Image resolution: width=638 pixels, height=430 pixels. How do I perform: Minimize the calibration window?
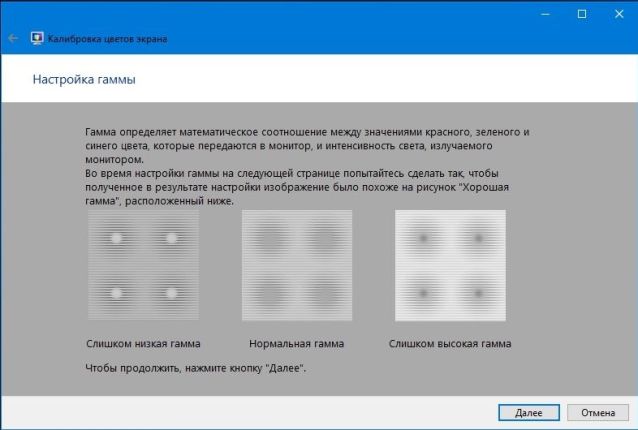(545, 14)
